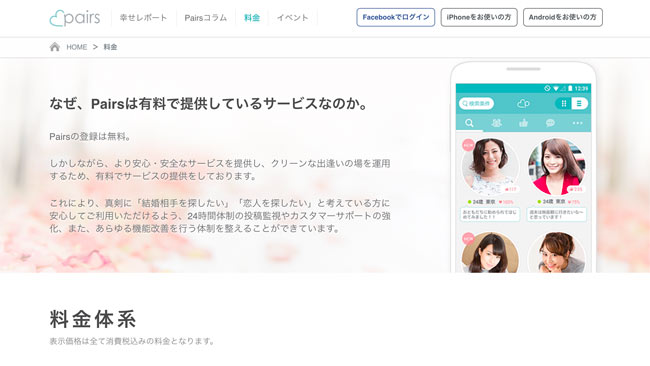Image resolution: width=650 pixels, height=366 pixels.
Task: Click the Androidをお使いの方 button
Action: pyautogui.click(x=563, y=17)
